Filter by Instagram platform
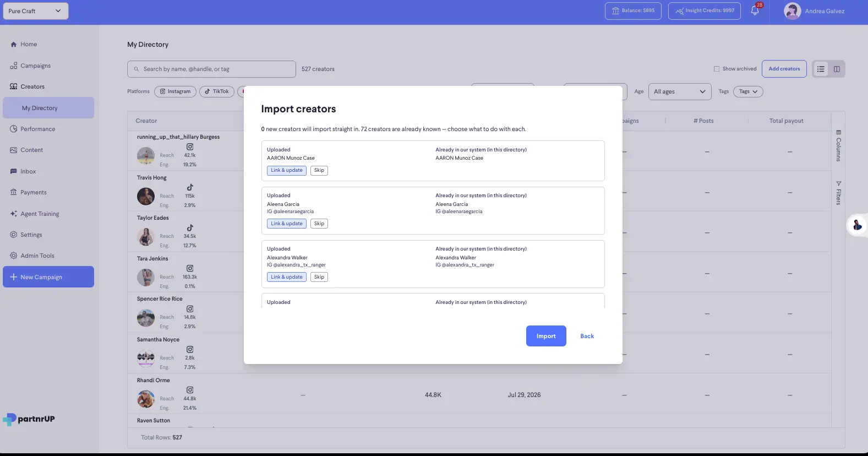The image size is (868, 456). 175,91
